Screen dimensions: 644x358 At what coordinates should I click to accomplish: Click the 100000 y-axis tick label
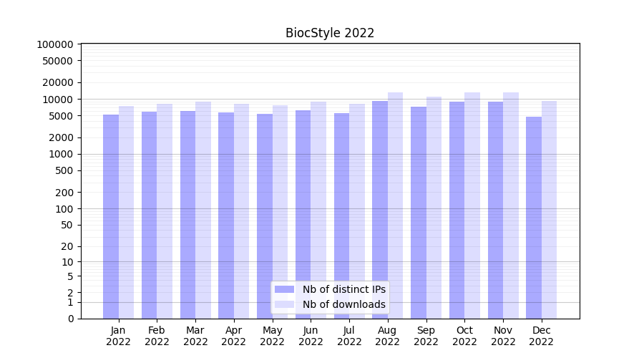point(55,44)
